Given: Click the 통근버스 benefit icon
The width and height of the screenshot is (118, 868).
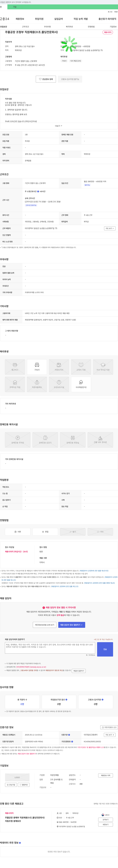Looking at the screenshot, I should [15, 367].
